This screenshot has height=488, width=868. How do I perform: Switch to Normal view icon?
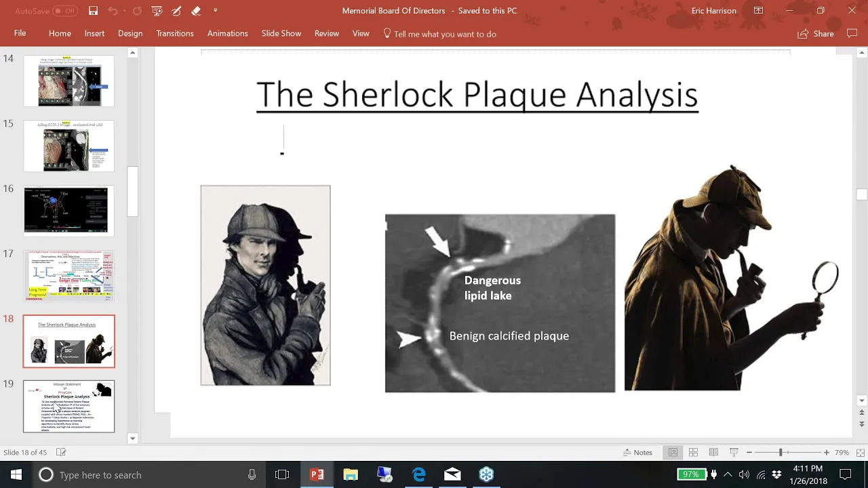pos(673,453)
